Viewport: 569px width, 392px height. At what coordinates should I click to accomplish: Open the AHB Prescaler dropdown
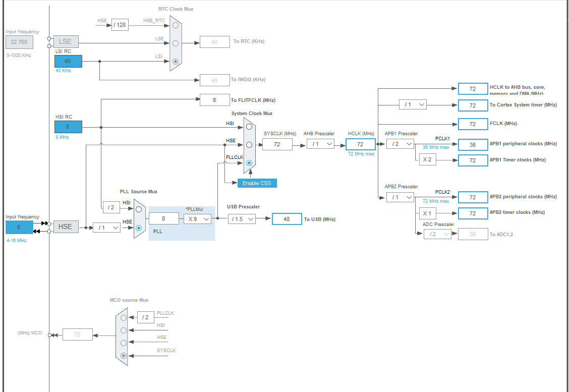click(320, 144)
